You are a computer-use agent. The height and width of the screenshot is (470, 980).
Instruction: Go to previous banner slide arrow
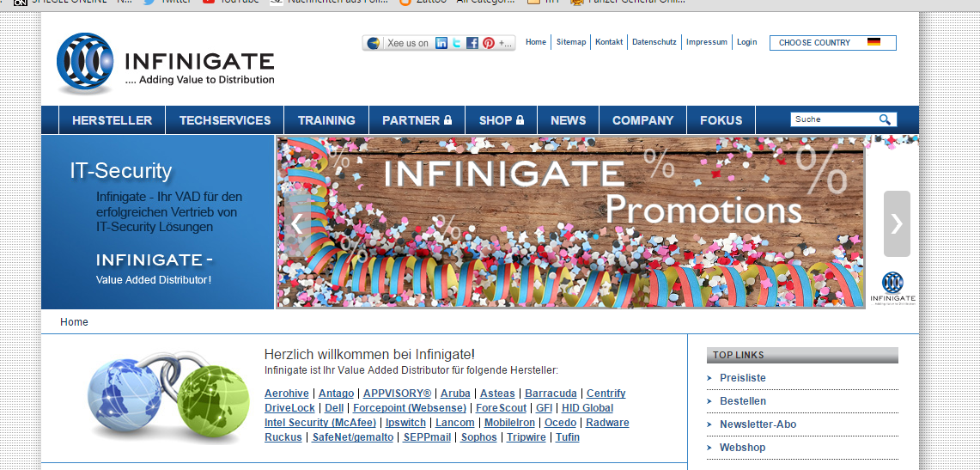(297, 223)
